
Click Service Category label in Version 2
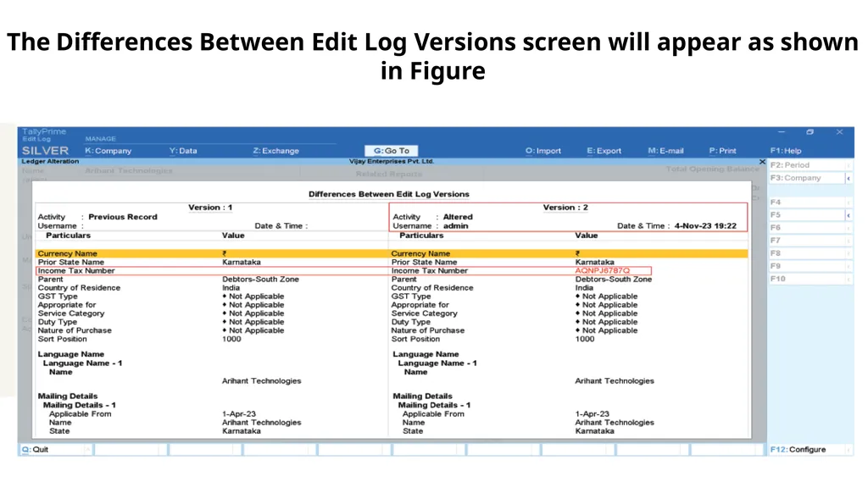[424, 313]
